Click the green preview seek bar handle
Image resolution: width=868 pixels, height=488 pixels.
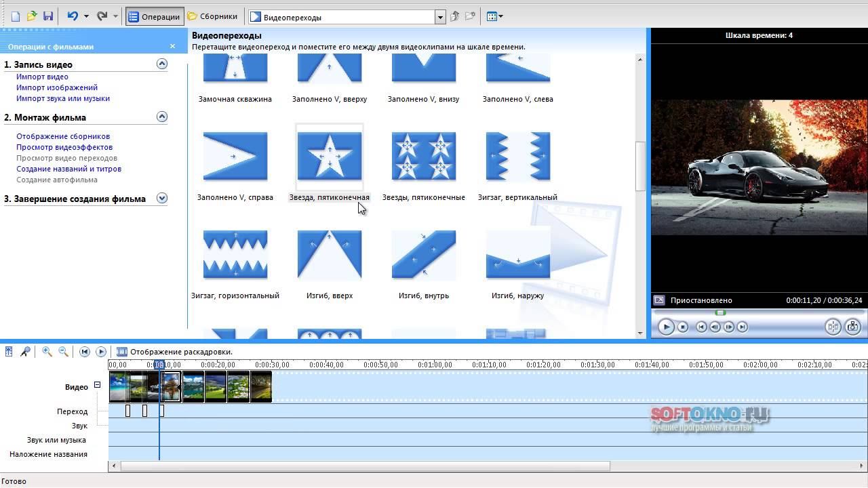721,312
